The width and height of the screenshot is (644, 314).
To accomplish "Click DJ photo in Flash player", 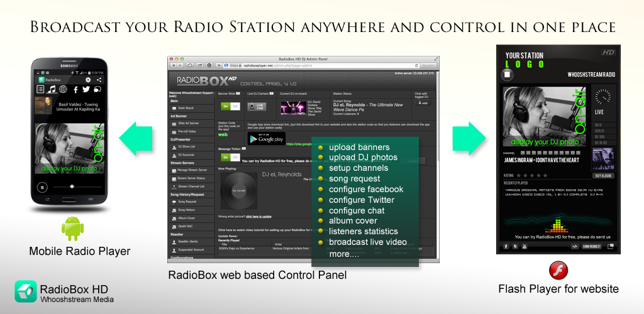I will [545, 116].
